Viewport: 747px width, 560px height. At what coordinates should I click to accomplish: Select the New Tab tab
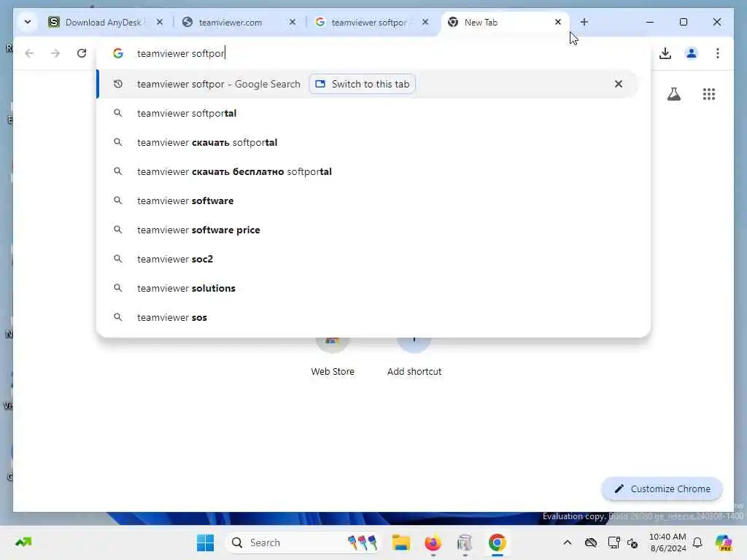pos(505,23)
